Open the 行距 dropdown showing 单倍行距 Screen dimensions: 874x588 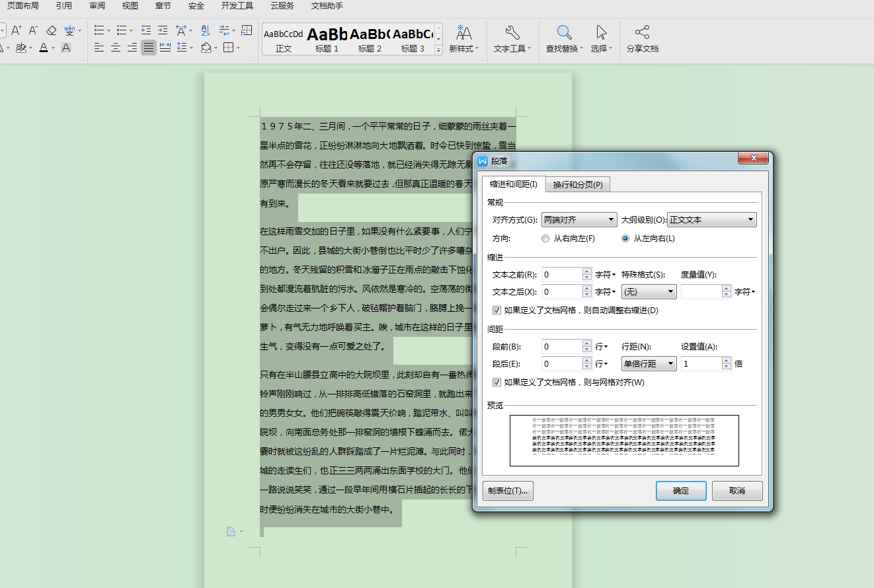pos(649,363)
